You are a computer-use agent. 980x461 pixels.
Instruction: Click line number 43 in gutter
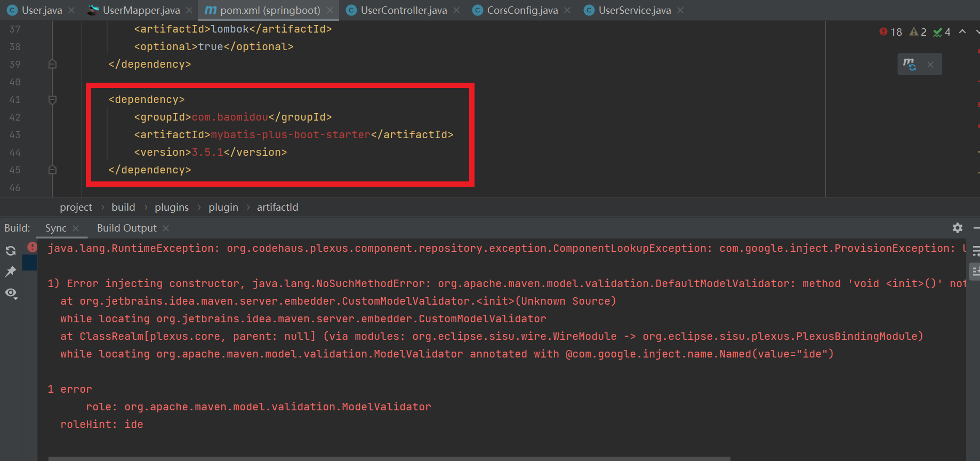15,135
